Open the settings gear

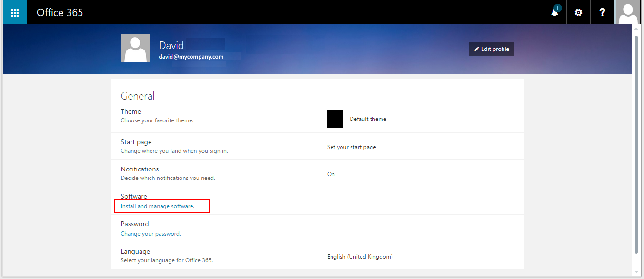[x=579, y=12]
